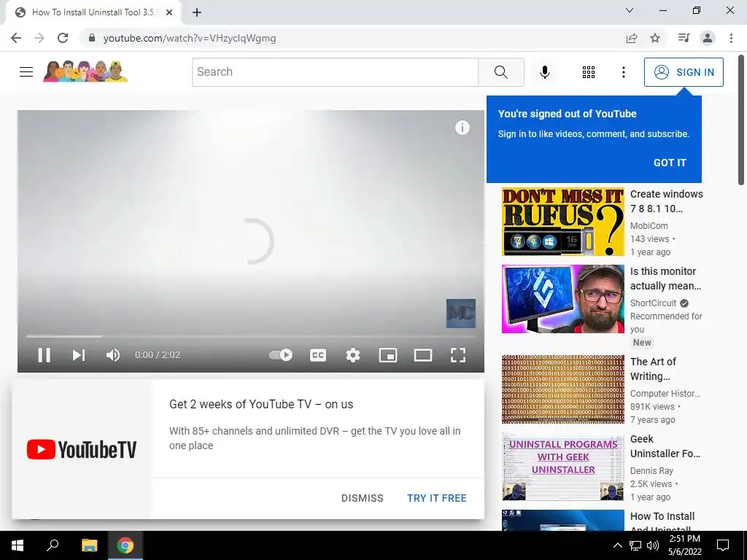Click the video info card icon
Screen dimensions: 747x560
coord(462,128)
